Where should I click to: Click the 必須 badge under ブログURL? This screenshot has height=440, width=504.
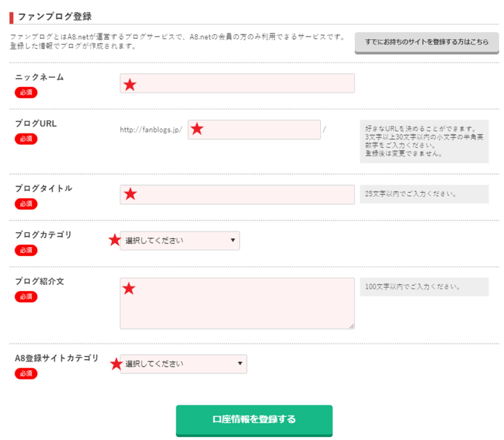pos(26,139)
